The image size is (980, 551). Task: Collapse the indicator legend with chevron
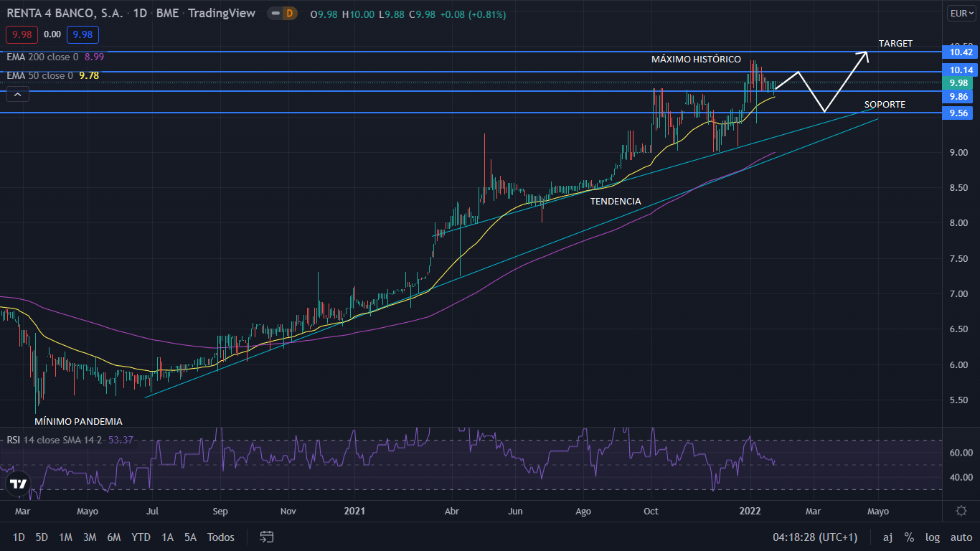[x=18, y=94]
